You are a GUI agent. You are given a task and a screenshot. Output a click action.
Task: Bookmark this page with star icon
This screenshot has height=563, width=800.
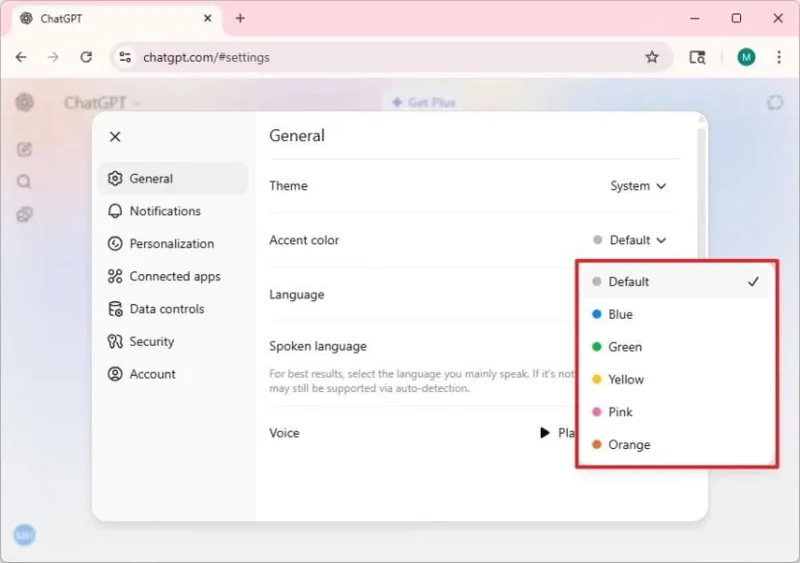click(x=652, y=57)
